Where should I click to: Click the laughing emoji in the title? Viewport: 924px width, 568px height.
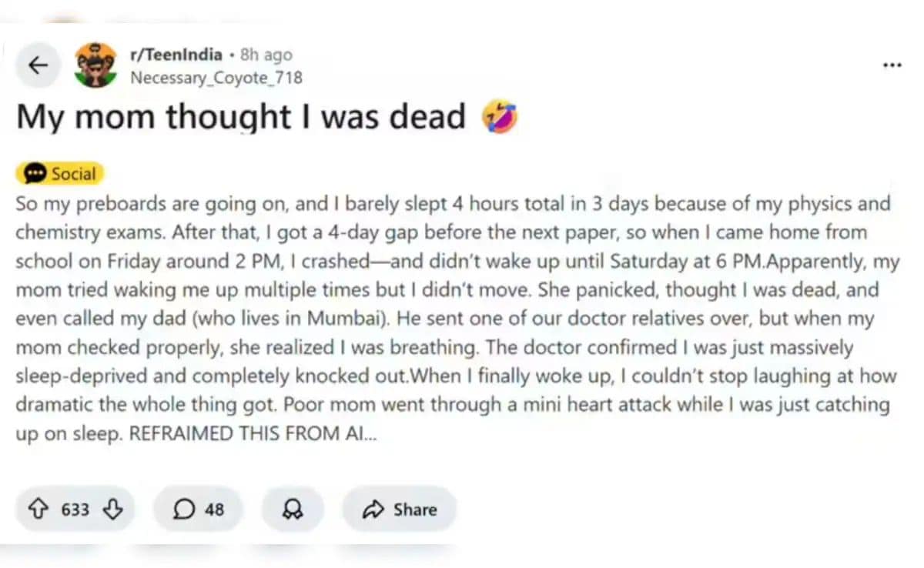(499, 118)
